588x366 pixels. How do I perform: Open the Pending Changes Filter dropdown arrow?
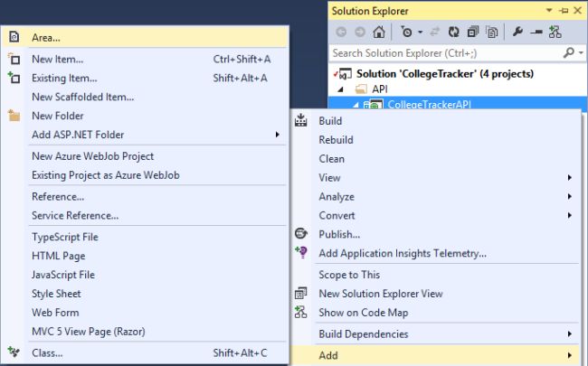pos(419,33)
